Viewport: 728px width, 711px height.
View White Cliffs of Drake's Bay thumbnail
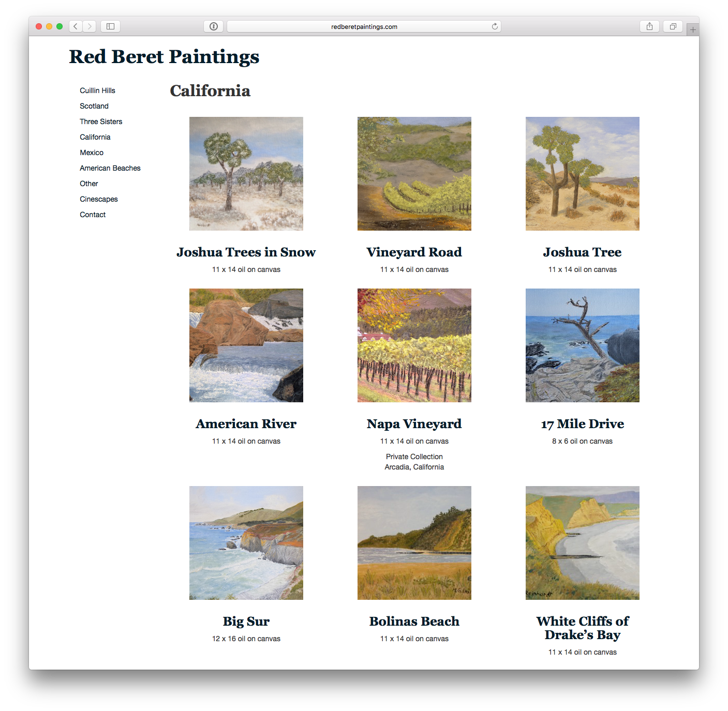583,543
